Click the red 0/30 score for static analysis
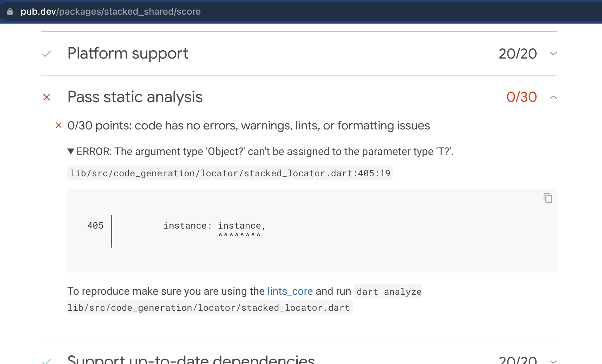The image size is (602, 364). (x=521, y=97)
